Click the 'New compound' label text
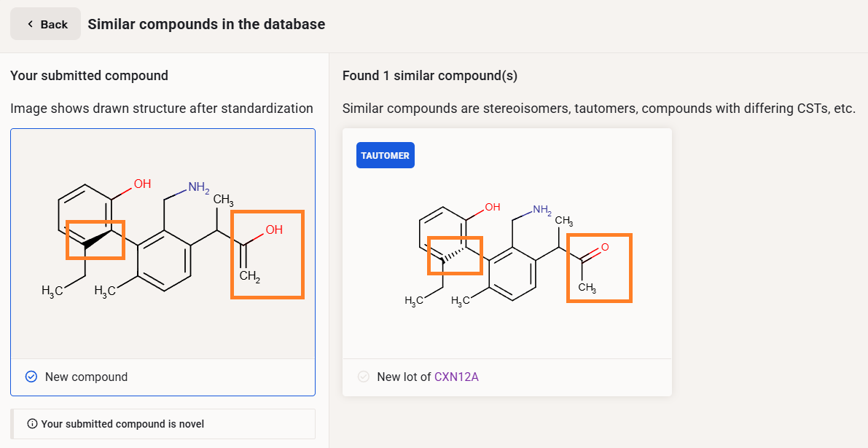868x448 pixels. coord(86,377)
